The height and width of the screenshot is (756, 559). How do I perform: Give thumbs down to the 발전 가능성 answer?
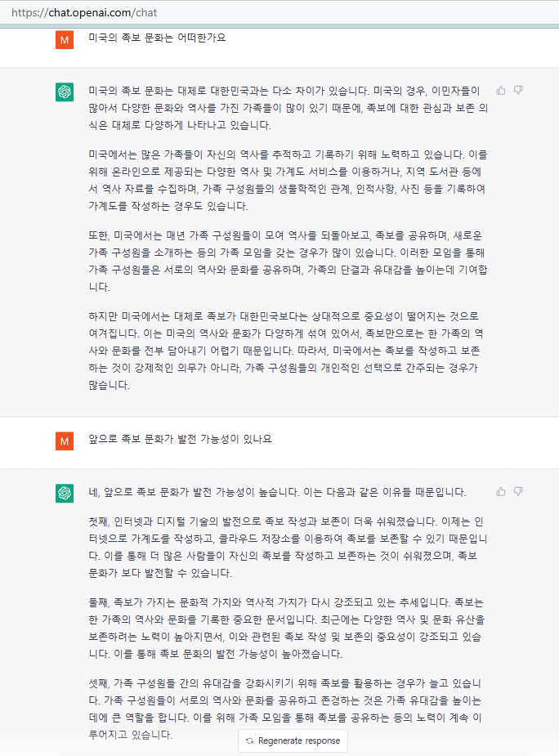518,491
